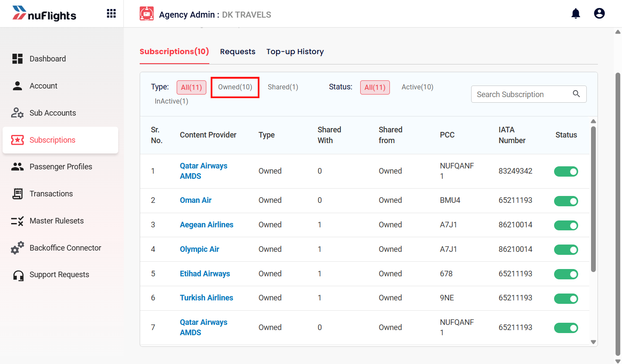Click the nuFlights logo
The width and height of the screenshot is (622, 364).
[x=44, y=14]
